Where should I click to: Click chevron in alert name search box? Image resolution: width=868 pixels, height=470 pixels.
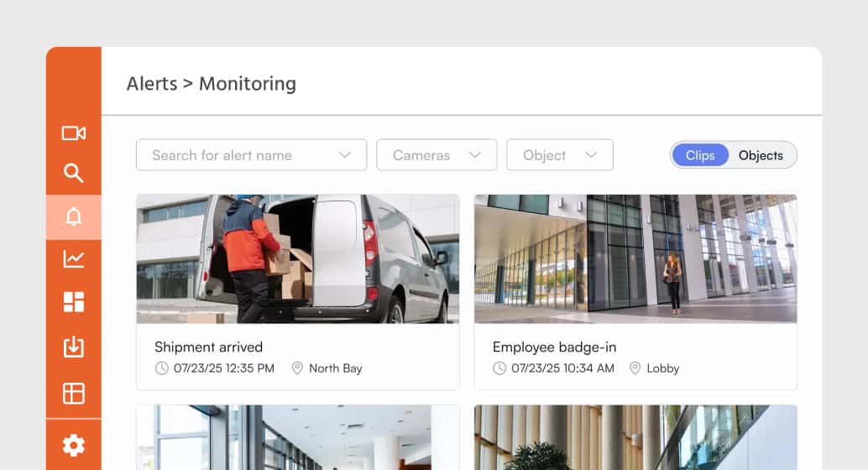coord(345,155)
